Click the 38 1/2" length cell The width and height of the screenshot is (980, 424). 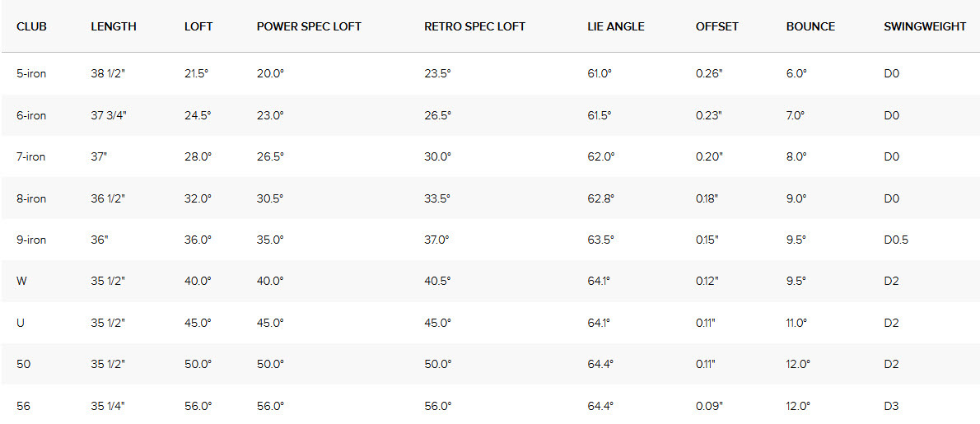click(108, 74)
